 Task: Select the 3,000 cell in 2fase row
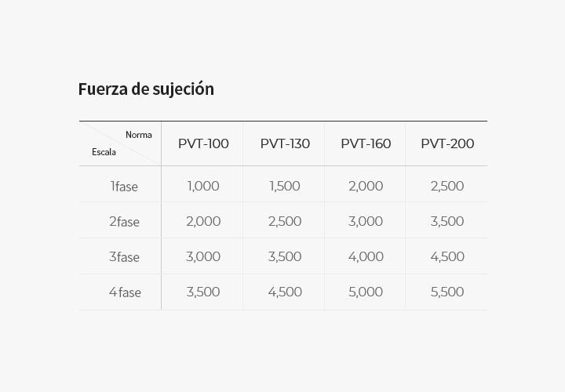(366, 221)
